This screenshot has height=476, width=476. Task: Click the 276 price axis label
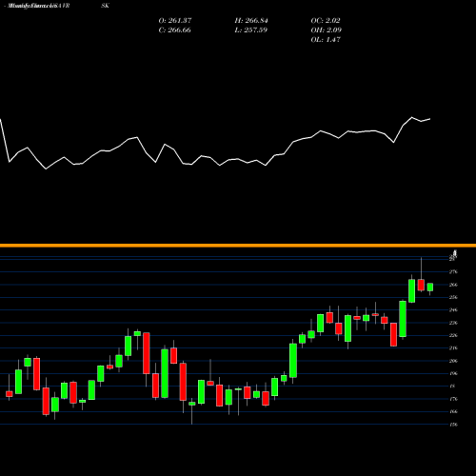tap(453, 272)
